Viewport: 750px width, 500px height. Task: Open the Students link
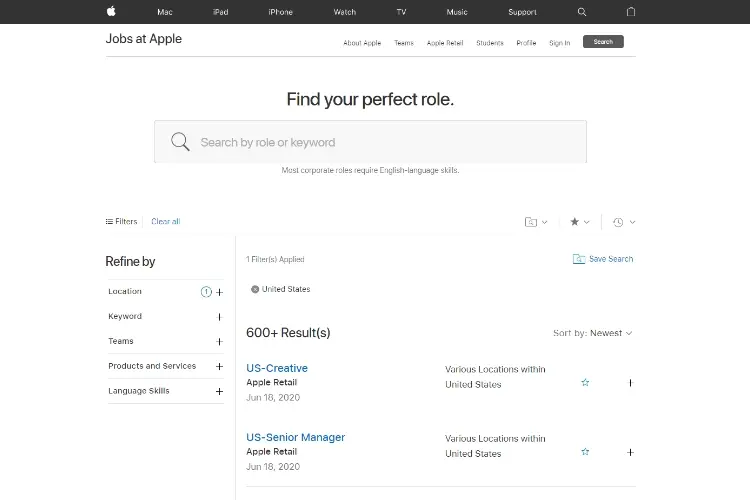490,43
